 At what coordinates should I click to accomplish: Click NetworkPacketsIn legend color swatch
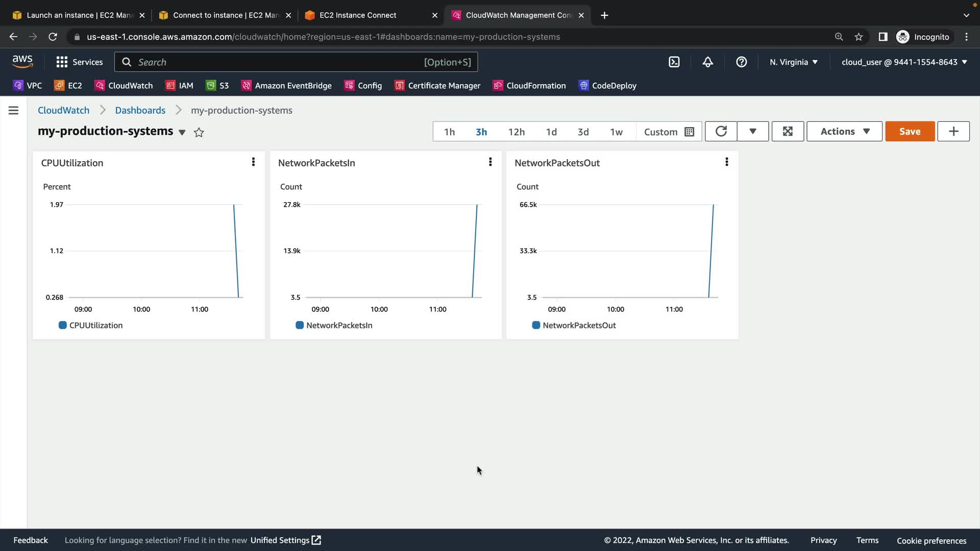300,325
